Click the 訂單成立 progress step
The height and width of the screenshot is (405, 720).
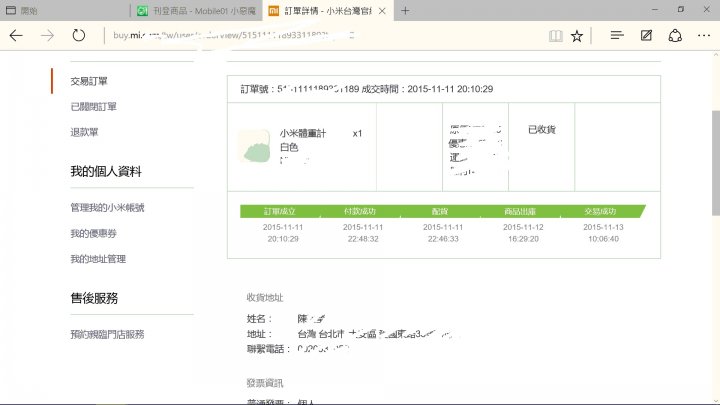click(279, 211)
